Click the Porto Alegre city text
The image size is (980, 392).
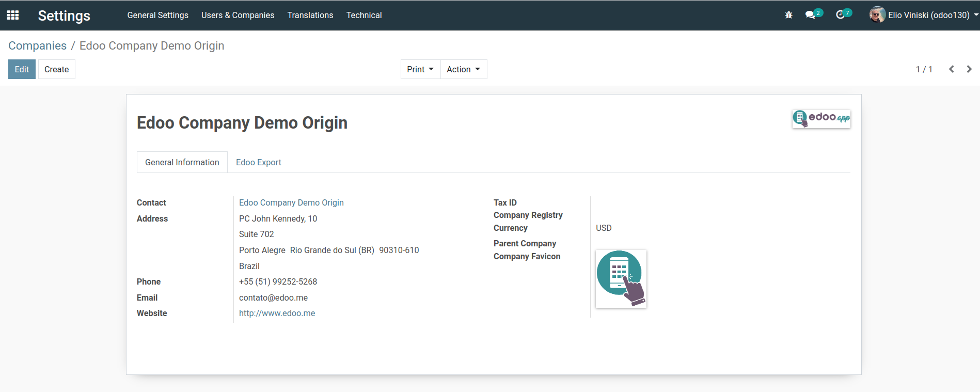point(262,250)
